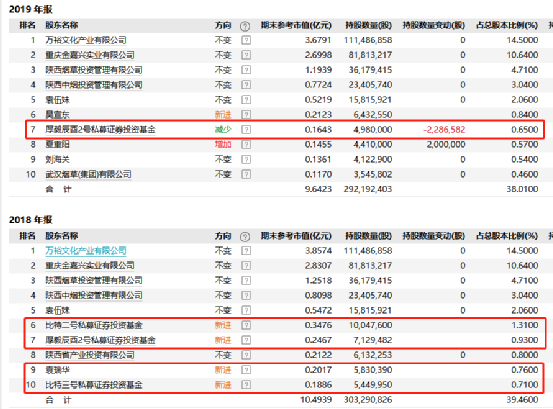553x409 pixels.
Task: Click 厚毅辰酉2号私募证券投资基金 in 2018 table
Action: 101,340
